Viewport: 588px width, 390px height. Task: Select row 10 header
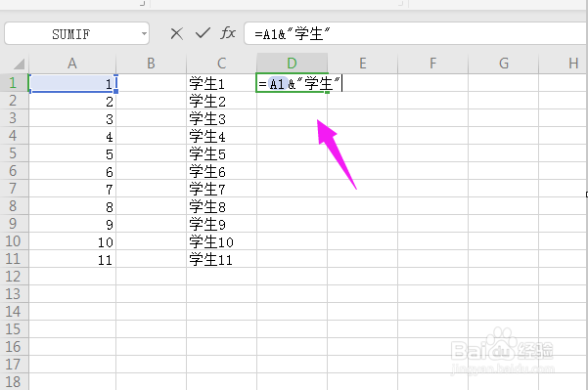point(14,241)
